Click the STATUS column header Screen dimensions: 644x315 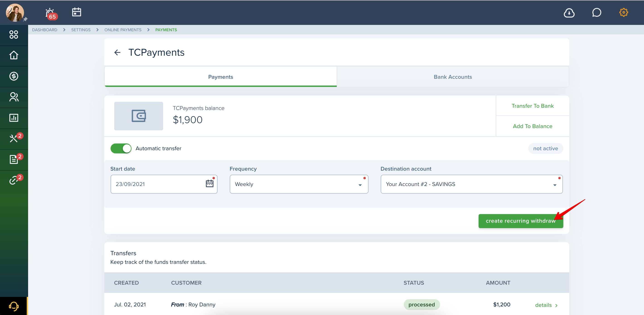click(414, 283)
